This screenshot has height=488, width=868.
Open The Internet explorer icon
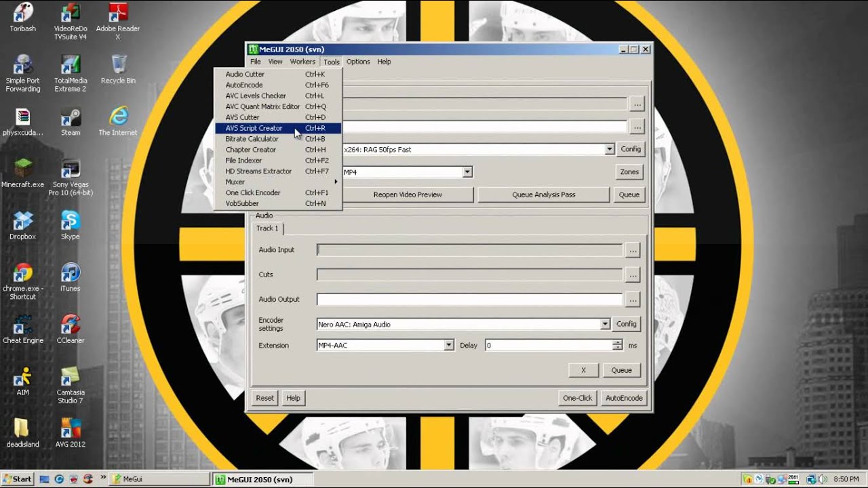pos(118,121)
